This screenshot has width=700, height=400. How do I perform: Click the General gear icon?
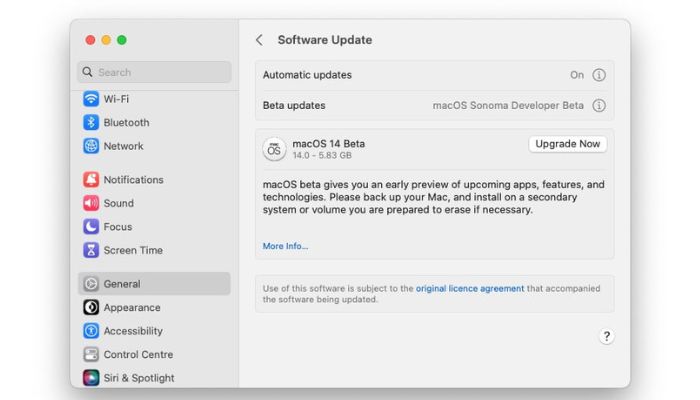click(91, 284)
